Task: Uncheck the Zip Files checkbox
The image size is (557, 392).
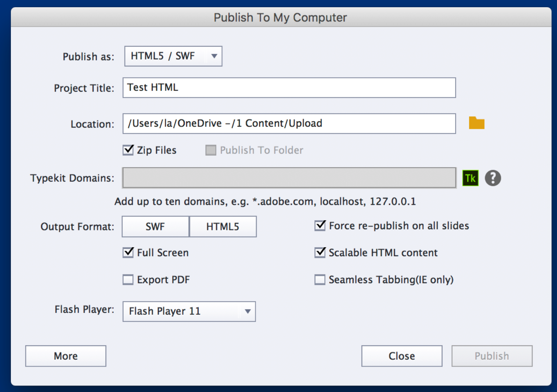Action: coord(128,150)
